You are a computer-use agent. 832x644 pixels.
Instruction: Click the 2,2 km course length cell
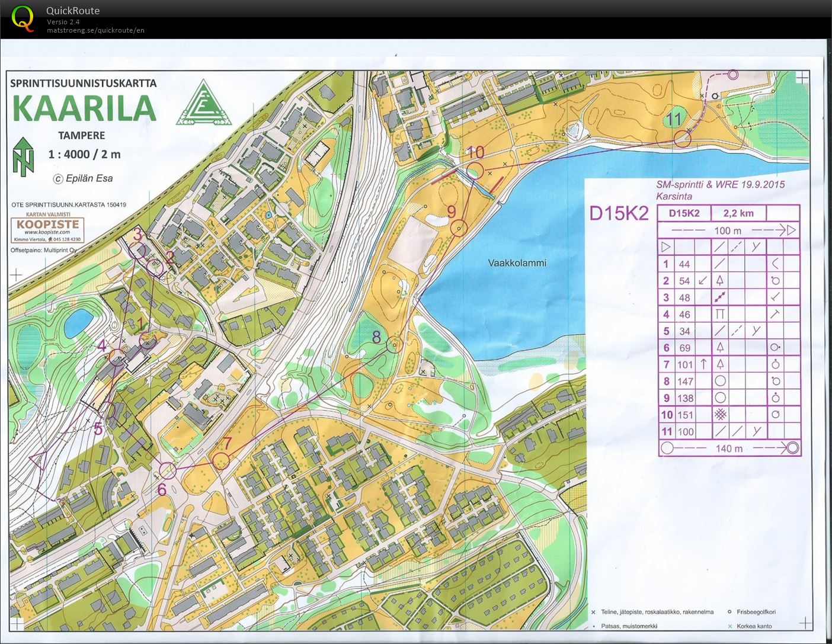pos(738,213)
